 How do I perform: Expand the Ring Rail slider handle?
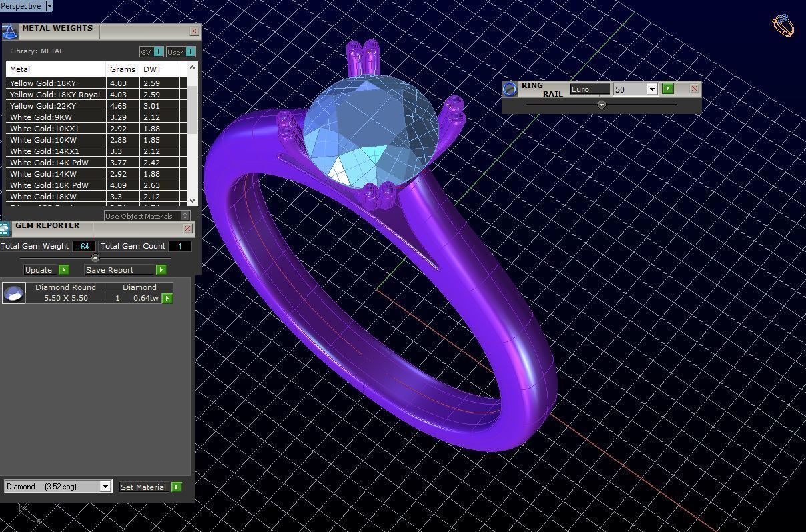[601, 105]
